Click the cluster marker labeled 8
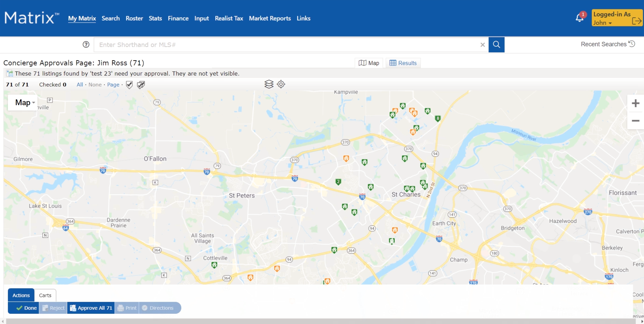The height and width of the screenshot is (324, 644). click(437, 118)
